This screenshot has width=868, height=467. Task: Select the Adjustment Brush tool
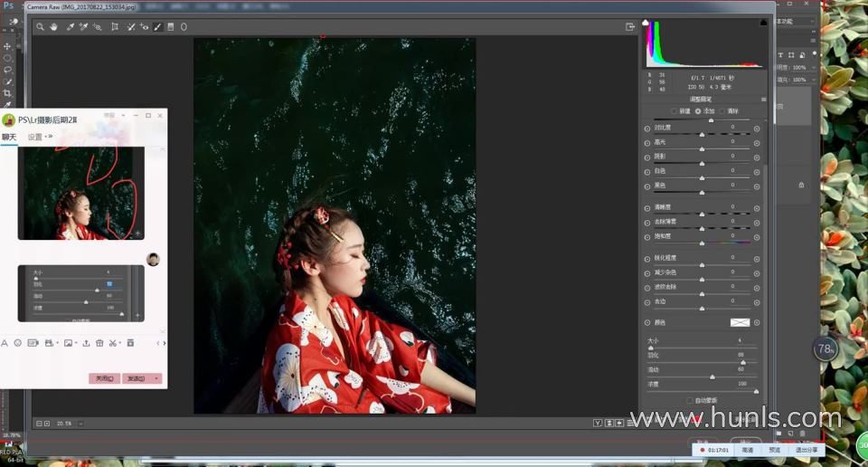pos(157,26)
